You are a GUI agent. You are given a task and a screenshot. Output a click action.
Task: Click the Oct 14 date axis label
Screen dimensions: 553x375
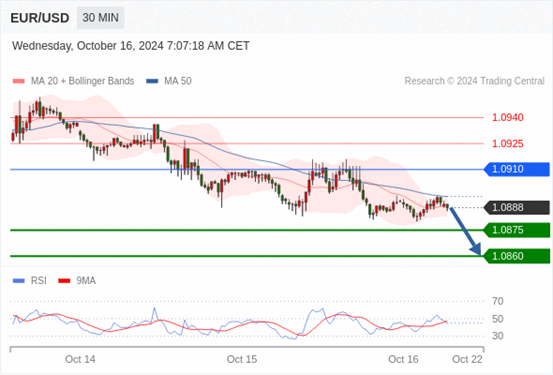80,359
